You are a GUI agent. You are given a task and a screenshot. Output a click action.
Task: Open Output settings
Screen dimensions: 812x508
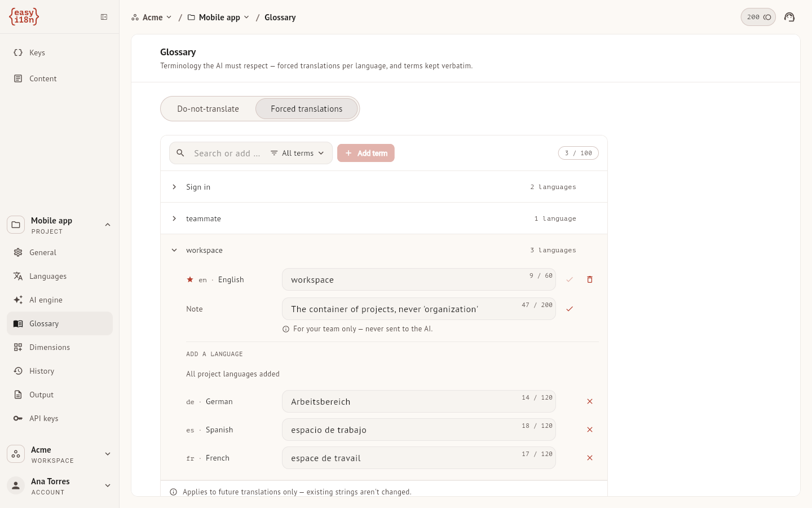tap(60, 395)
